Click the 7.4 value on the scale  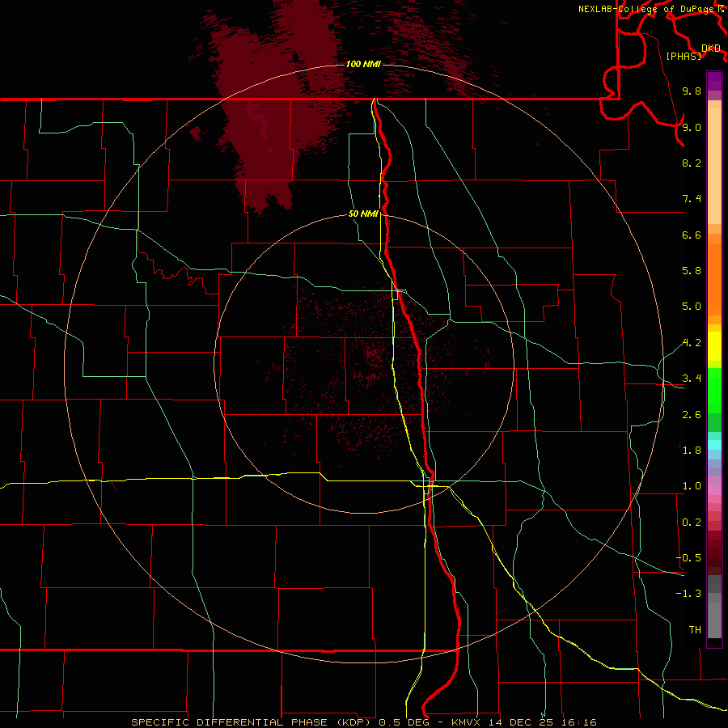[692, 199]
